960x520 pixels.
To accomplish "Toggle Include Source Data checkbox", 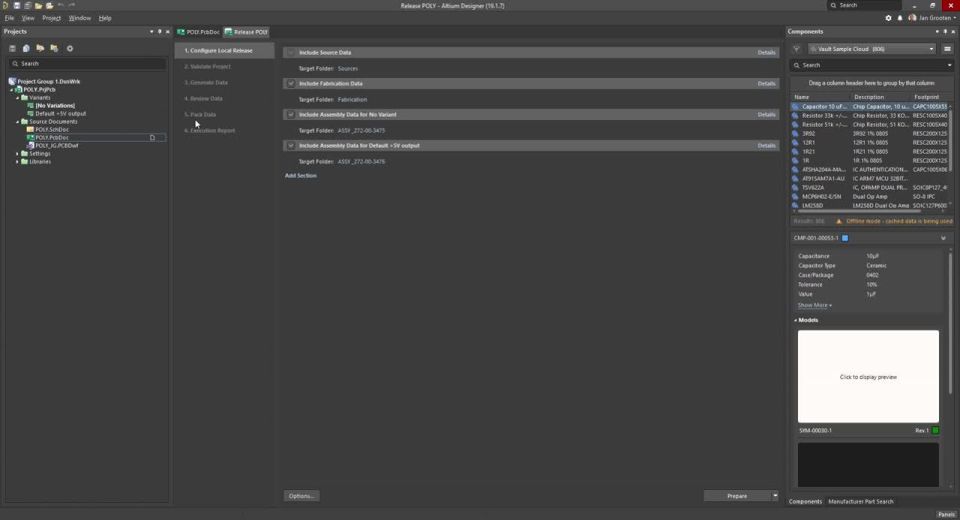I will (291, 53).
